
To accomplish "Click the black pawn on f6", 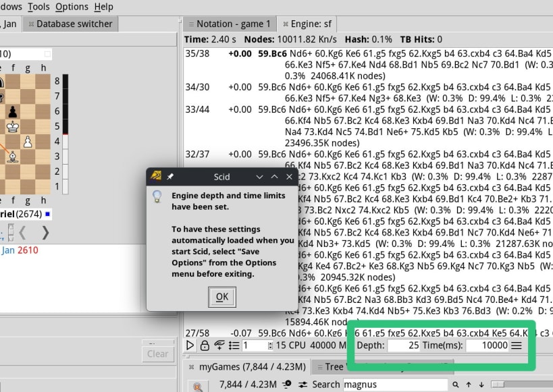I will coord(13,112).
